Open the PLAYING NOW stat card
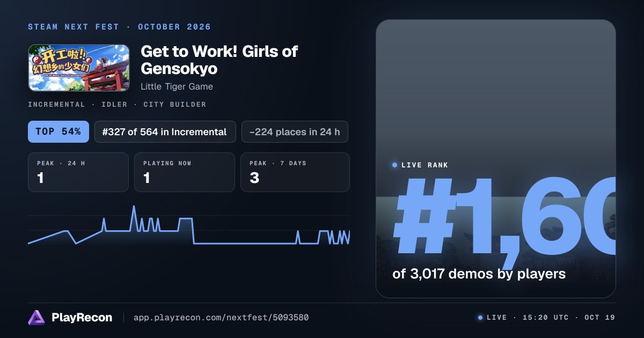644x338 pixels. point(185,172)
